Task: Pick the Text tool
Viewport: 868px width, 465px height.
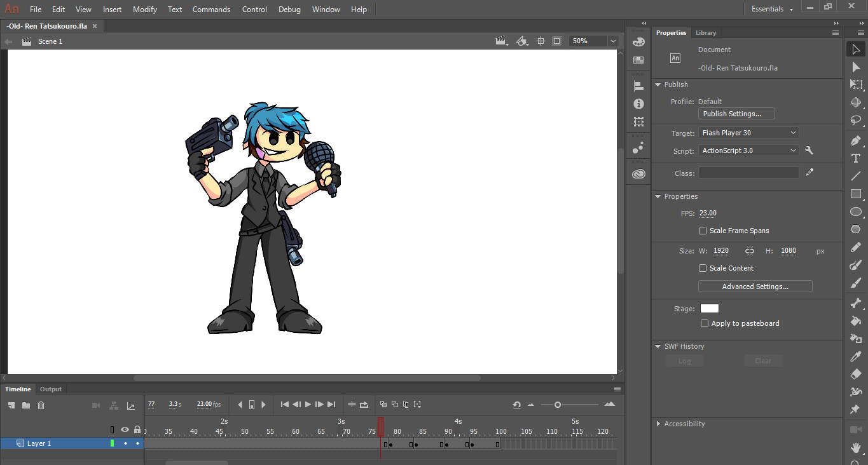Action: [856, 158]
